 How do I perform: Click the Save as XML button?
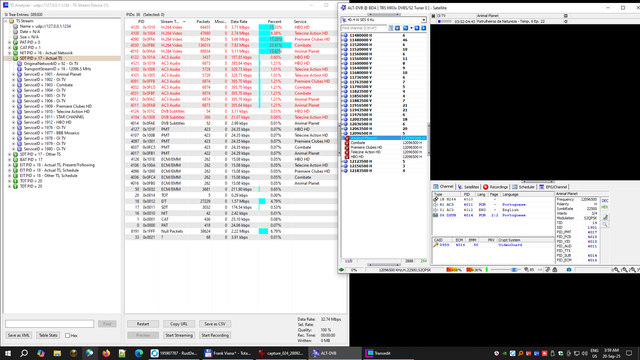coord(19,335)
